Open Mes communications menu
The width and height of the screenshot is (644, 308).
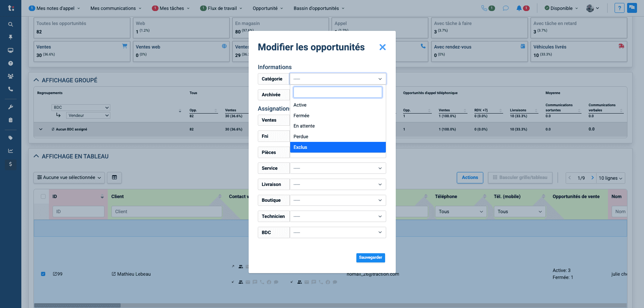tap(116, 8)
